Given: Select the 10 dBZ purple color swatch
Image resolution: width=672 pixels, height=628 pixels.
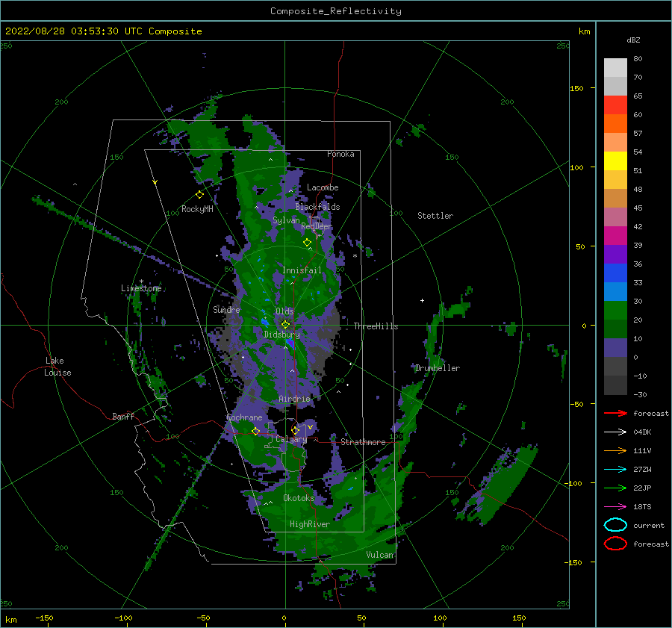Looking at the screenshot, I should [615, 348].
